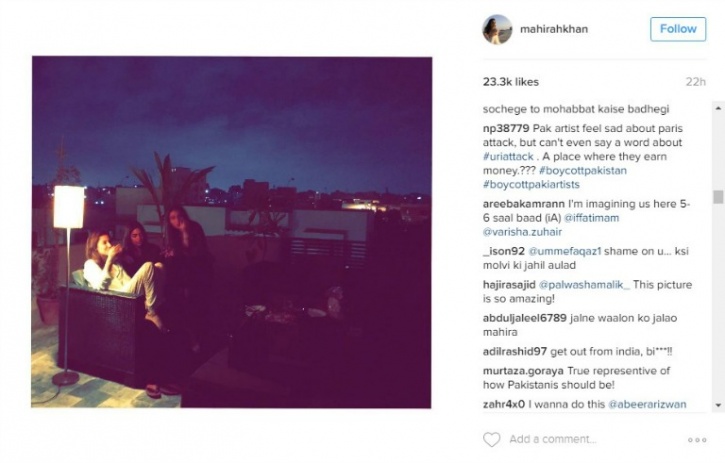Open the rooftop night photo
The image size is (725, 463).
(x=231, y=232)
